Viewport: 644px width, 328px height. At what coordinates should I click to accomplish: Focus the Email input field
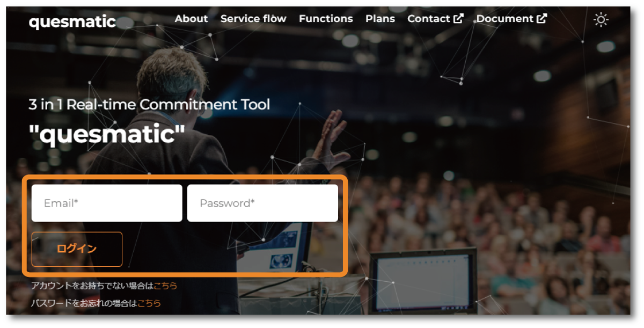click(107, 203)
